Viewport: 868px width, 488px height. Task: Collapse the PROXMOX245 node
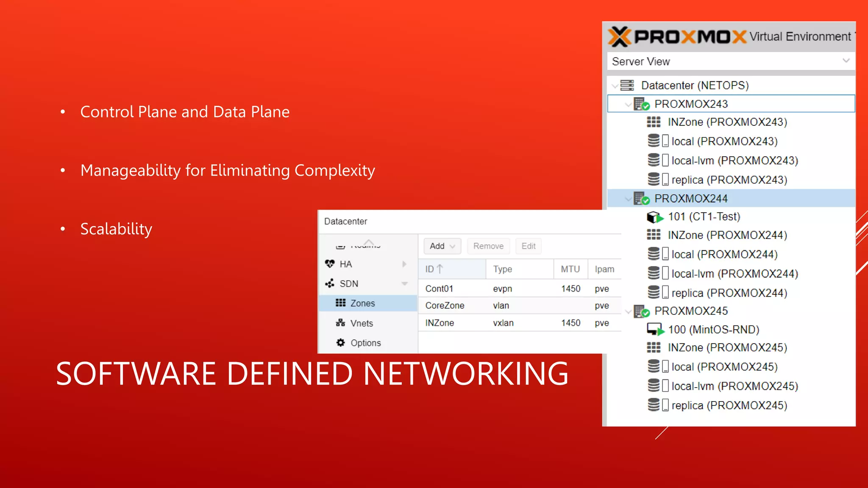[628, 311]
